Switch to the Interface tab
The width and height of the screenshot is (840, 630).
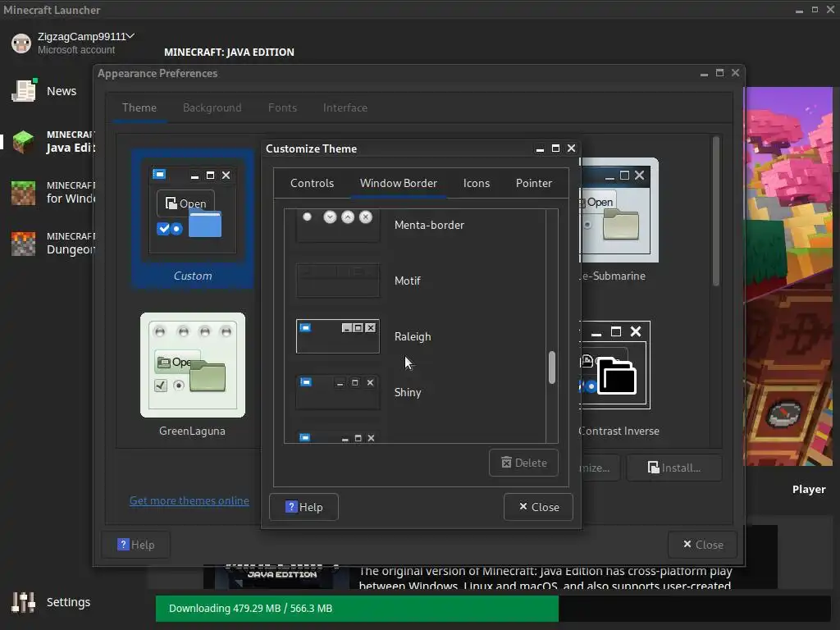coord(345,107)
